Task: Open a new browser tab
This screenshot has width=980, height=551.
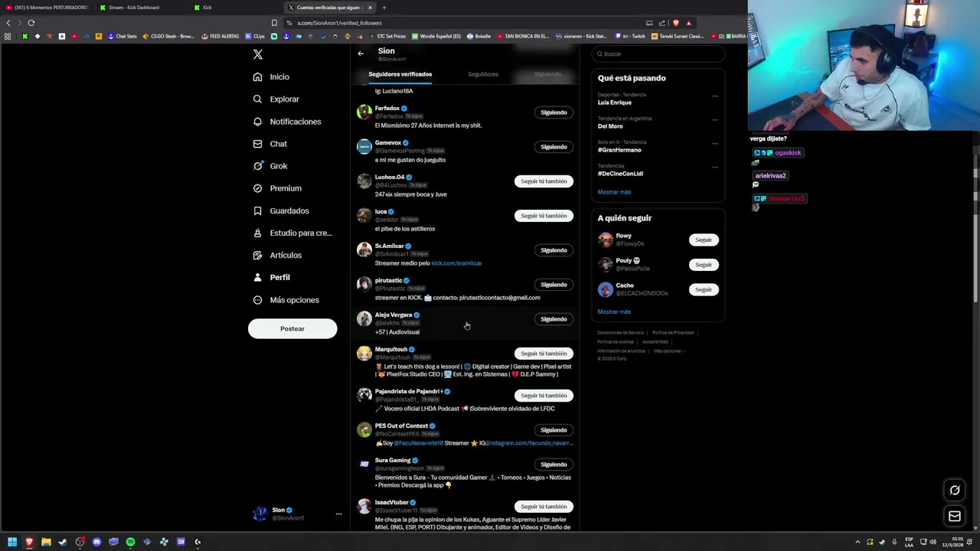Action: coord(384,8)
